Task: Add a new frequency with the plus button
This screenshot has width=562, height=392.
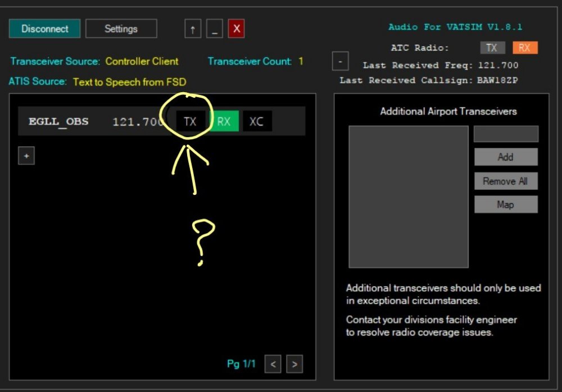Action: tap(26, 156)
